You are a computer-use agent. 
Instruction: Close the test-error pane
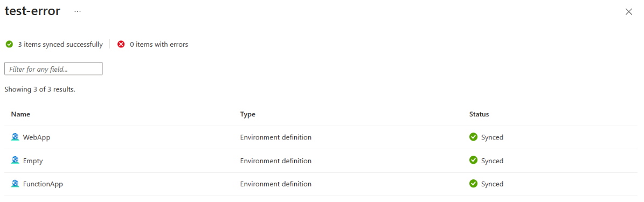[628, 11]
